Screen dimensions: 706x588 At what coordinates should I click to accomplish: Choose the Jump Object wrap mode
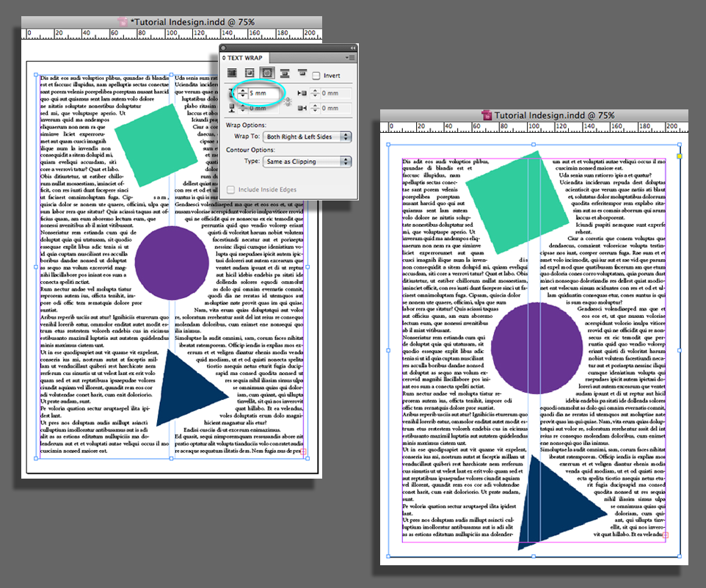click(285, 72)
